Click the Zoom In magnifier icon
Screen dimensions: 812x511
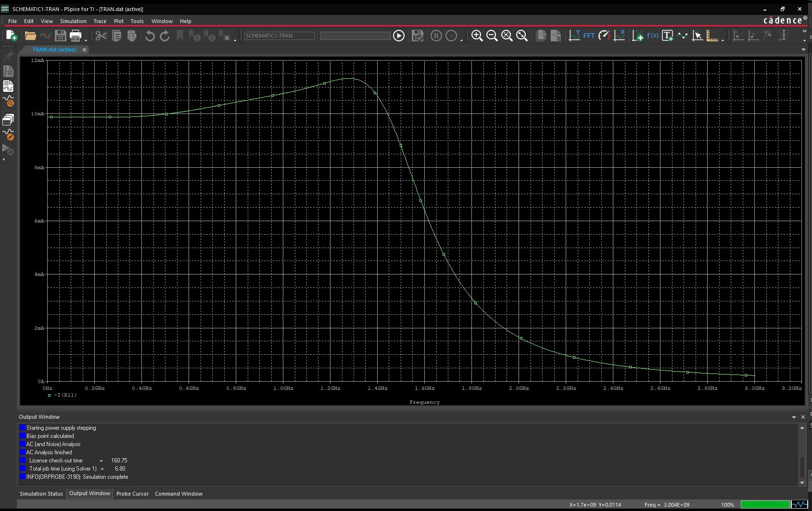[x=477, y=36]
